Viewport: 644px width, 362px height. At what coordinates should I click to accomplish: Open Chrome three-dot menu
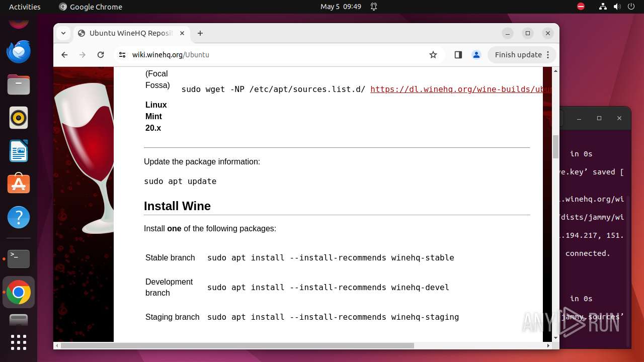pos(548,55)
